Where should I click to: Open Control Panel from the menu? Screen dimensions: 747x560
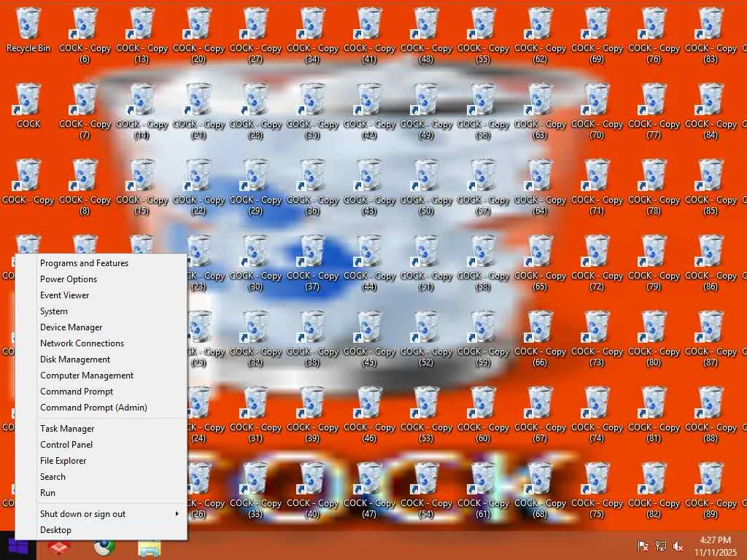(x=101, y=444)
